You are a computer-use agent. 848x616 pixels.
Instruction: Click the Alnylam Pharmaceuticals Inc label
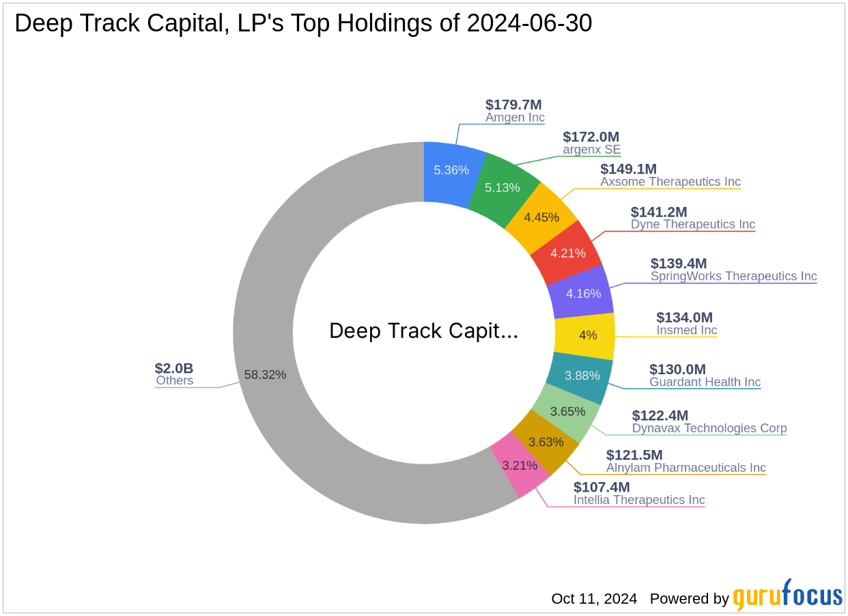click(x=686, y=468)
